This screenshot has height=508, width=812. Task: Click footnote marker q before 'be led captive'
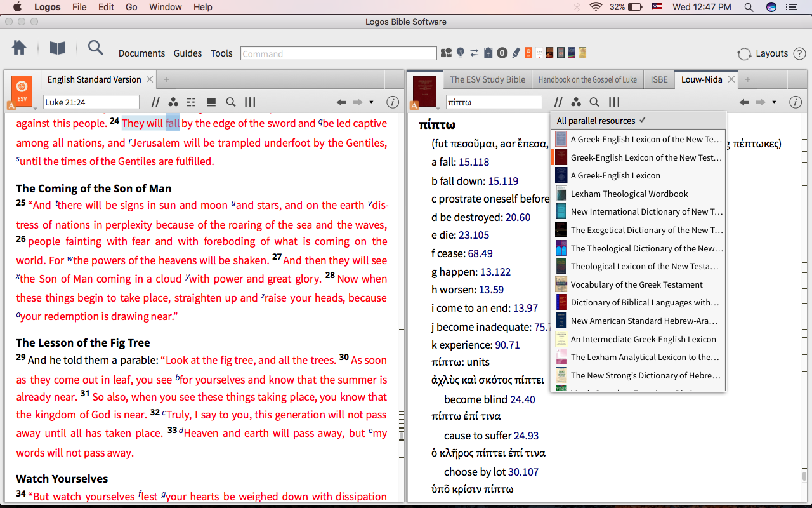(320, 121)
